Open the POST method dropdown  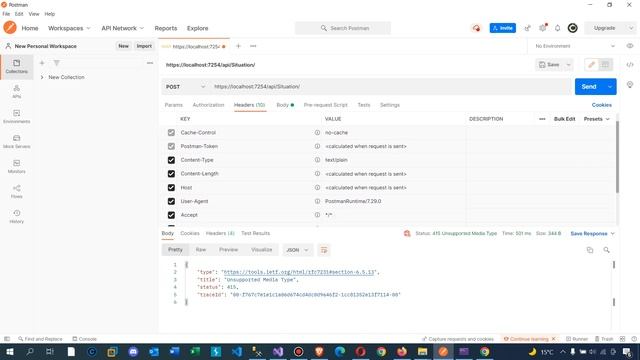[x=185, y=87]
